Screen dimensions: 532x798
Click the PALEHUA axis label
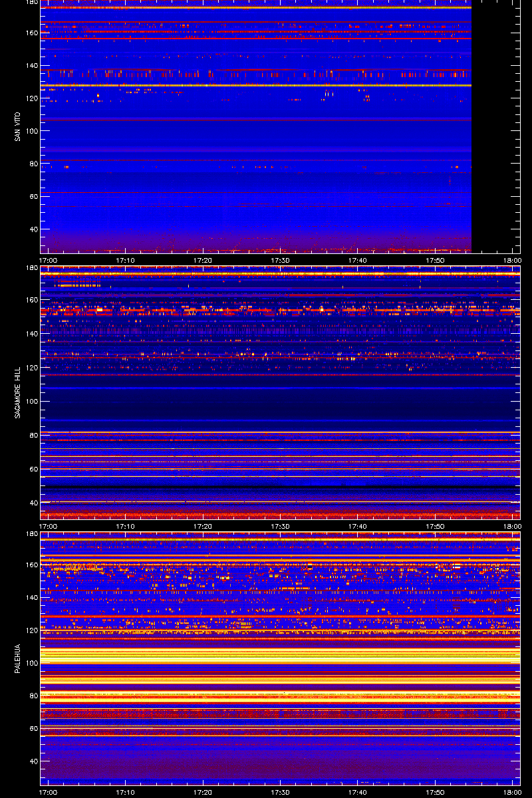pyautogui.click(x=17, y=659)
